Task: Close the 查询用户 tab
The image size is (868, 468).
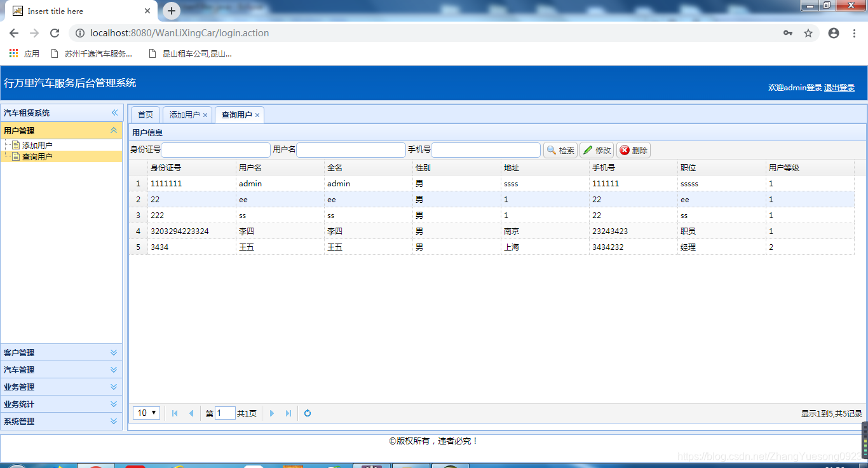Action: pos(257,115)
